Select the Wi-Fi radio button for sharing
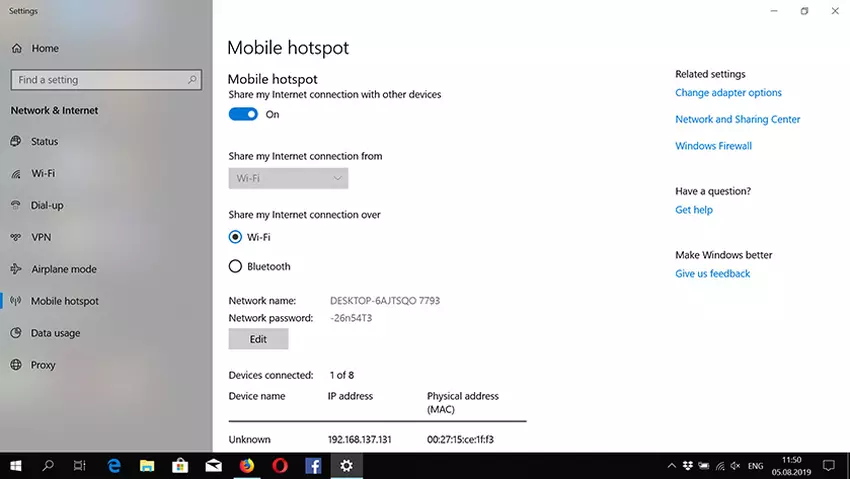This screenshot has width=850, height=479. pyautogui.click(x=235, y=237)
